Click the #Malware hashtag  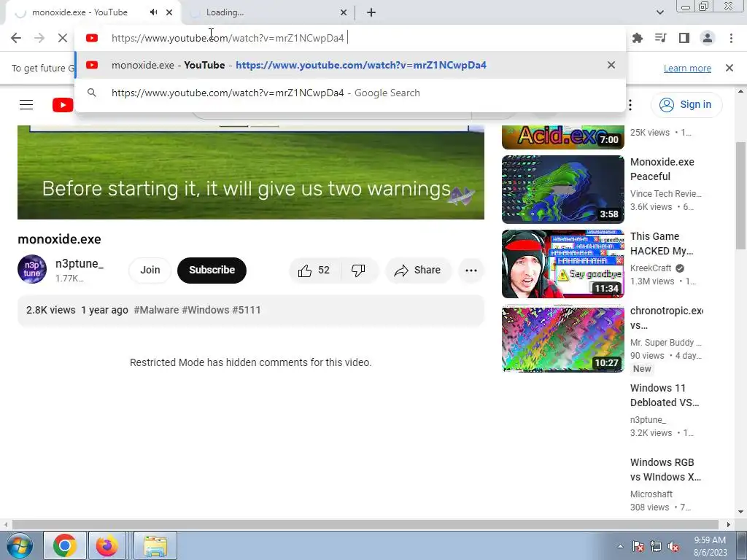coord(156,310)
